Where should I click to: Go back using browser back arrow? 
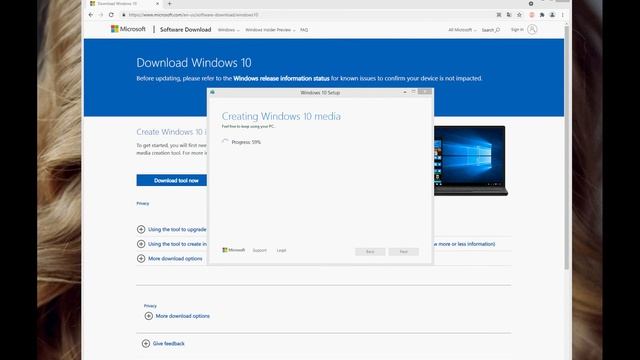point(91,15)
